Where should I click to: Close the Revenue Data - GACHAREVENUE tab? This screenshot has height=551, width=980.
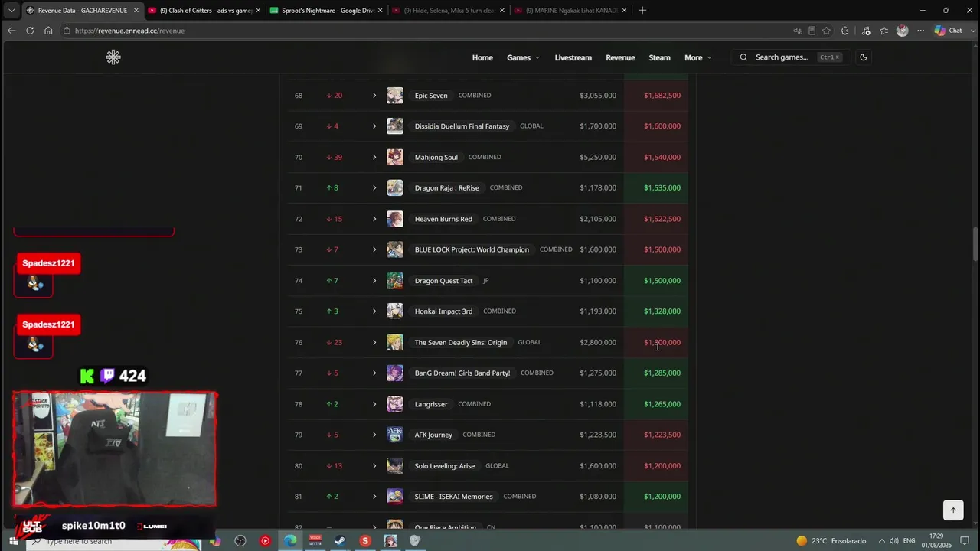[136, 11]
